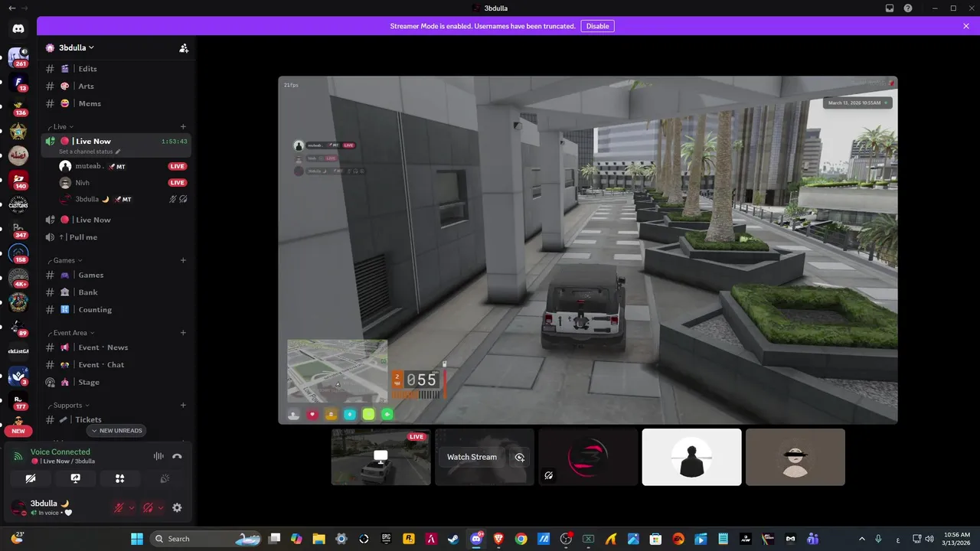Disable Streamer Mode from the banner
980x551 pixels.
(597, 26)
